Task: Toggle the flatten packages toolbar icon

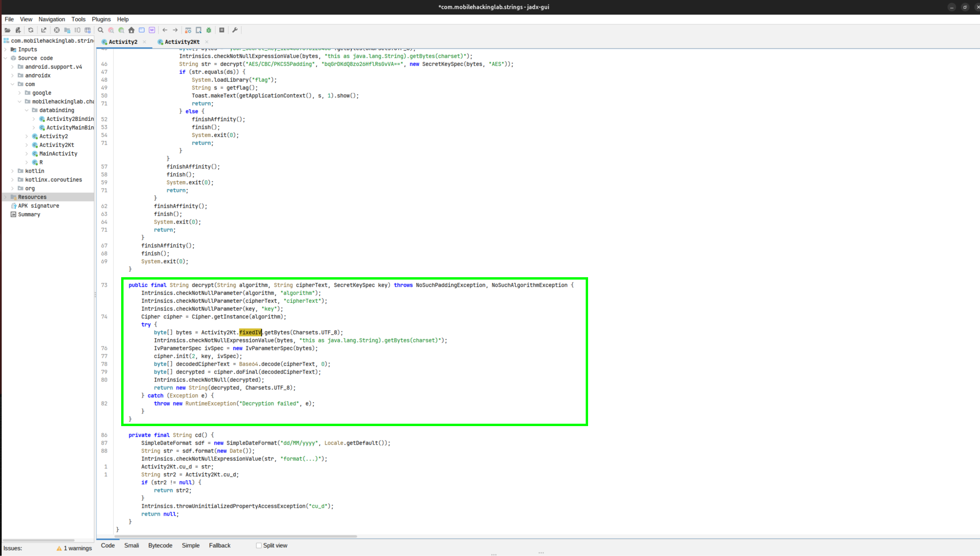Action: [x=67, y=30]
